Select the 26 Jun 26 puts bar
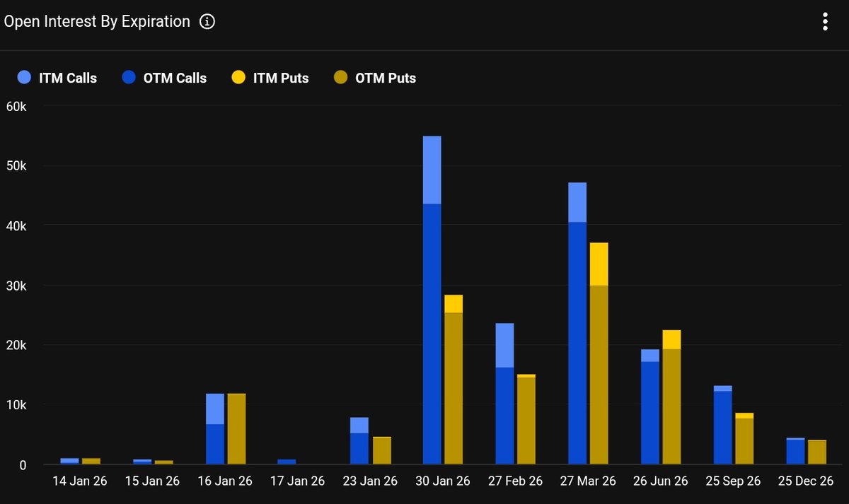 [x=671, y=397]
